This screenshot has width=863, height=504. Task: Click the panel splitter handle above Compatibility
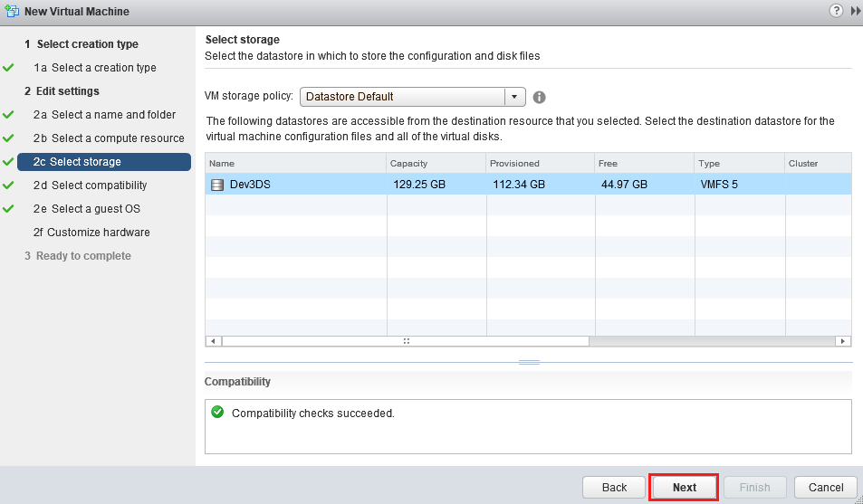click(x=529, y=362)
